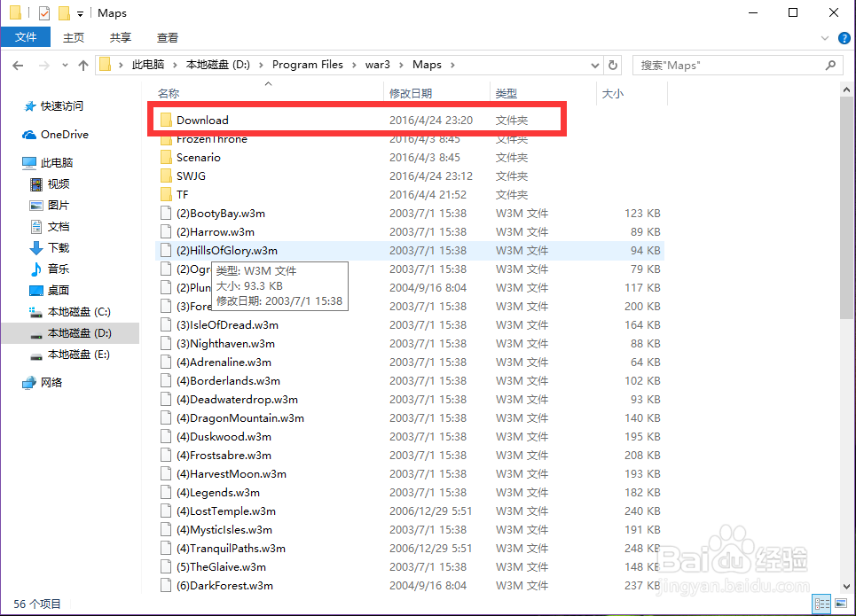This screenshot has height=616, width=856.
Task: Select the (5)TheGlaive.w3m file
Action: point(410,567)
